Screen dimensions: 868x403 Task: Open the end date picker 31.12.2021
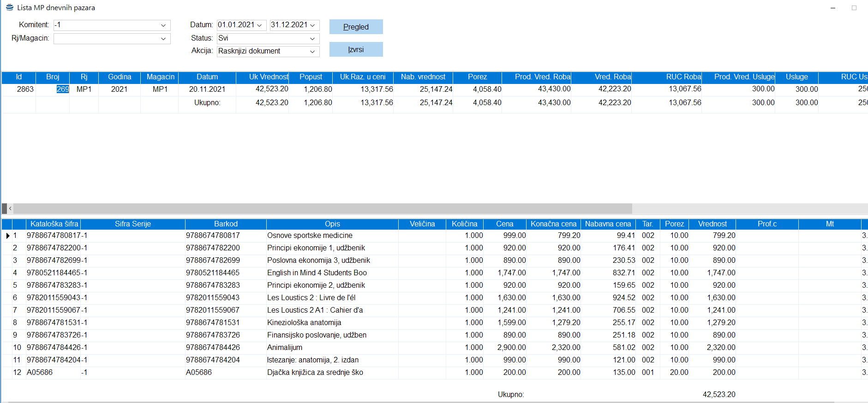pyautogui.click(x=312, y=25)
